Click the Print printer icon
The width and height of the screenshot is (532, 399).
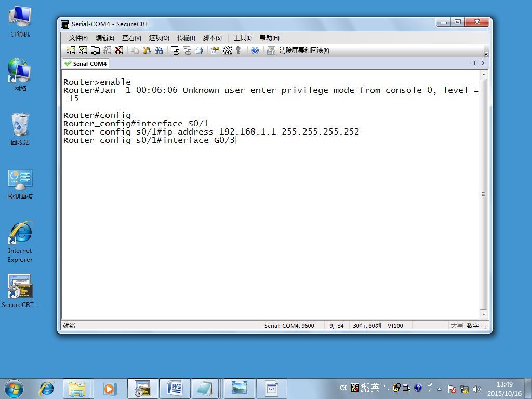199,50
